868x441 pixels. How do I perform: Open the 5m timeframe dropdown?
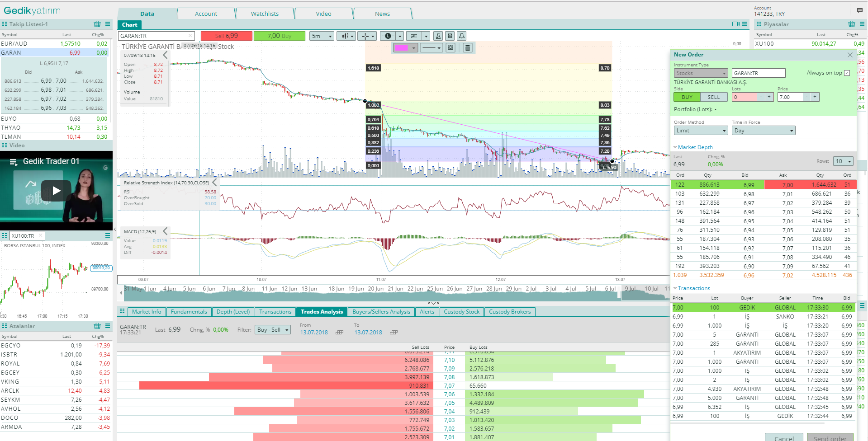(x=322, y=36)
